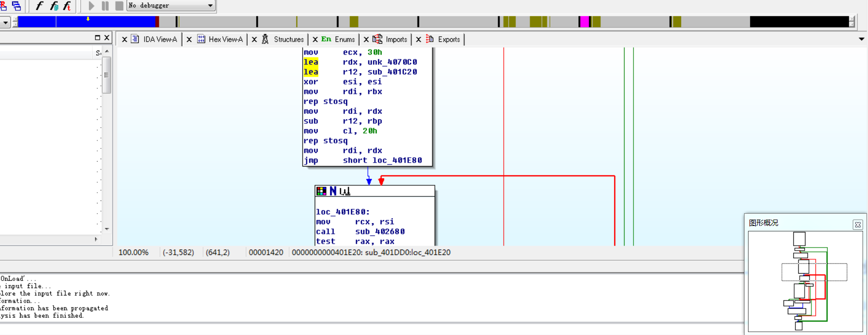868x335 pixels.
Task: Click the yellow arrow marker in navigation band
Action: point(88,19)
